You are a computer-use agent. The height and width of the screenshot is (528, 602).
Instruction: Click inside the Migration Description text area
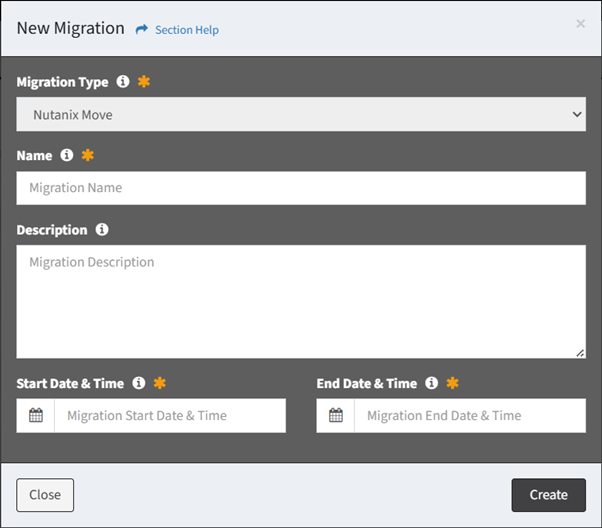[301, 300]
